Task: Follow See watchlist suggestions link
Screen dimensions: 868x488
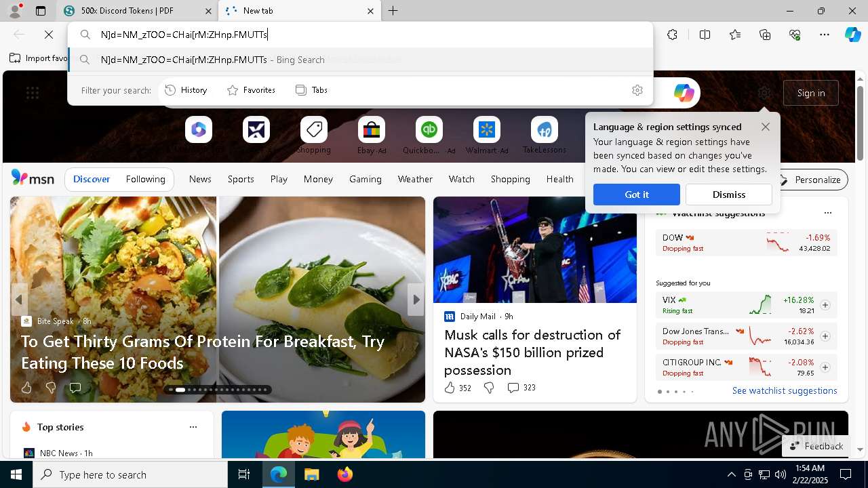Action: pyautogui.click(x=785, y=390)
